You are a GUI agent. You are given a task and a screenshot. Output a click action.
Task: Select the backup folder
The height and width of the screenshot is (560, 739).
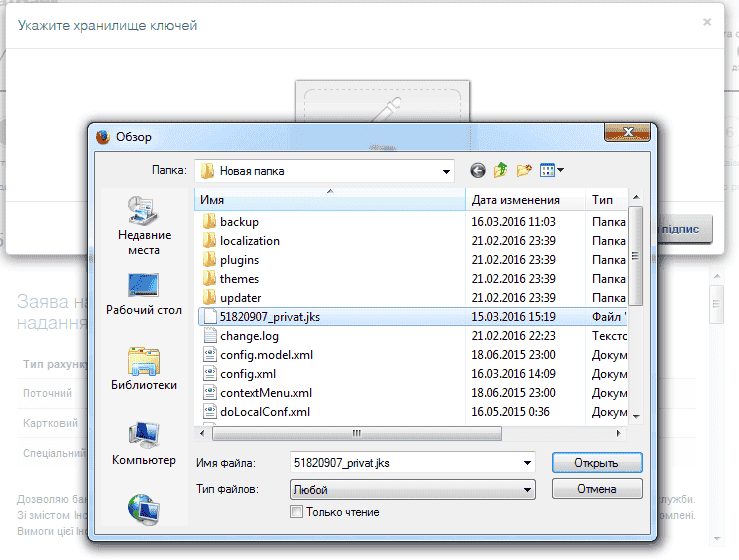239,221
